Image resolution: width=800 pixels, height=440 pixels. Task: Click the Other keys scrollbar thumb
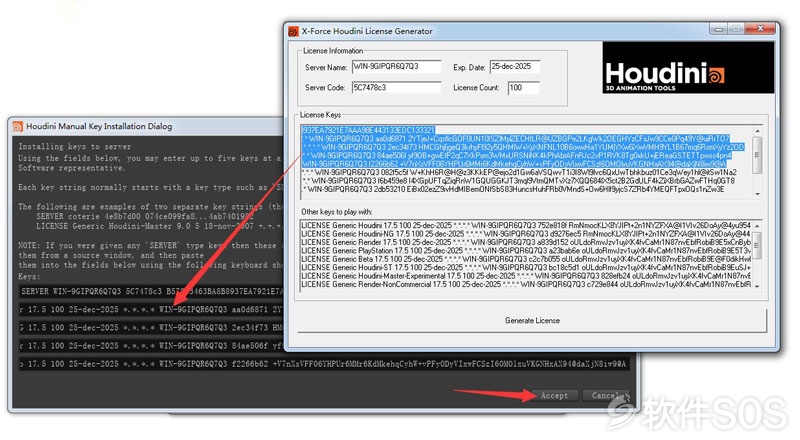757,246
